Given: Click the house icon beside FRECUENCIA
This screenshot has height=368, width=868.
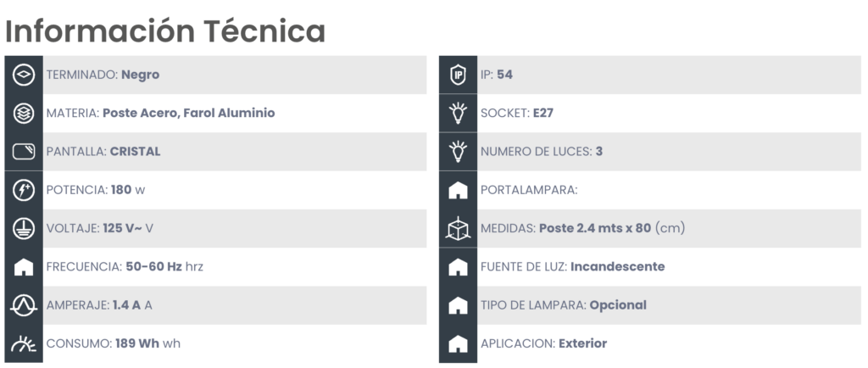Looking at the screenshot, I should point(23,267).
